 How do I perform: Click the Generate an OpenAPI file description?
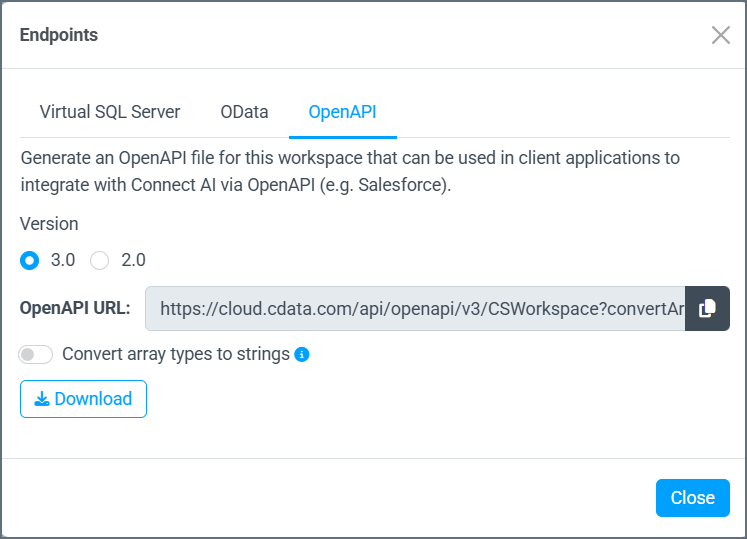pyautogui.click(x=350, y=171)
